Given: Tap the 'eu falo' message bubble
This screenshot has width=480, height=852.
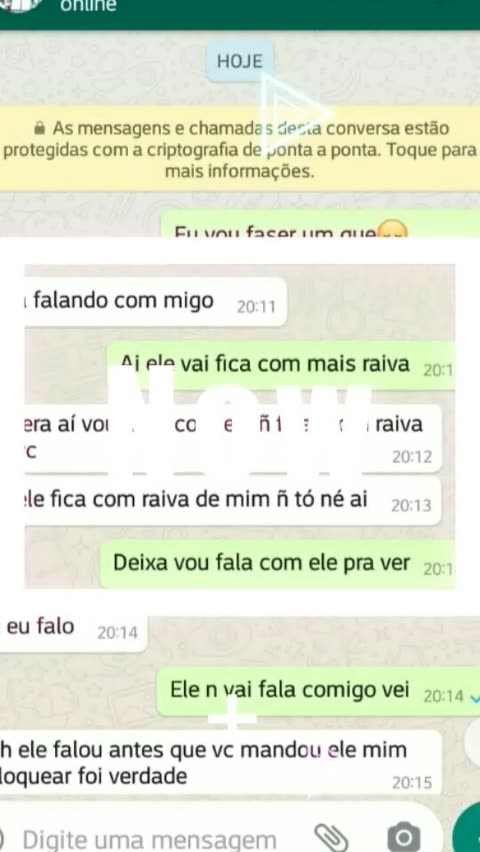Looking at the screenshot, I should [73, 629].
